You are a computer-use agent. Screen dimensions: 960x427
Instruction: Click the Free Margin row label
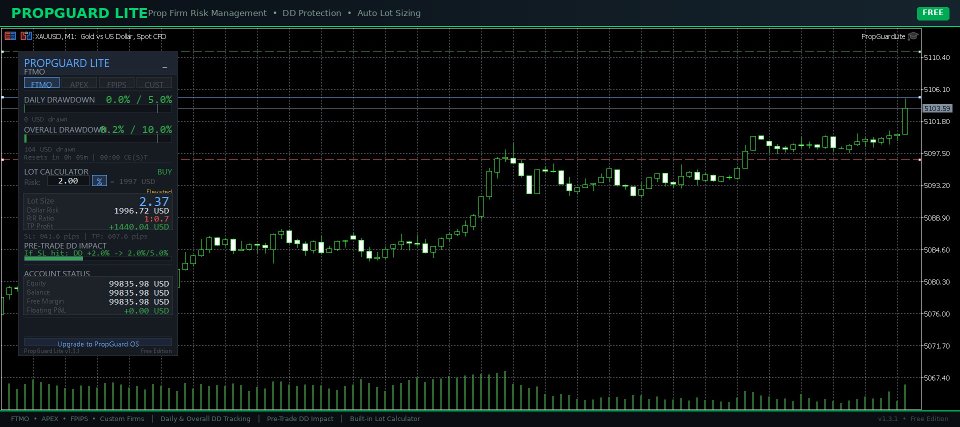[45, 301]
